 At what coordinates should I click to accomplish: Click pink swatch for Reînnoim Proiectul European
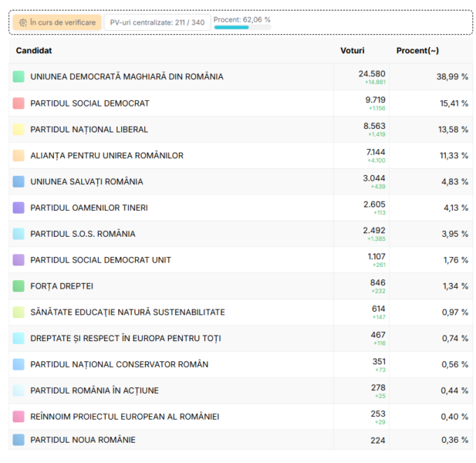[x=19, y=417]
